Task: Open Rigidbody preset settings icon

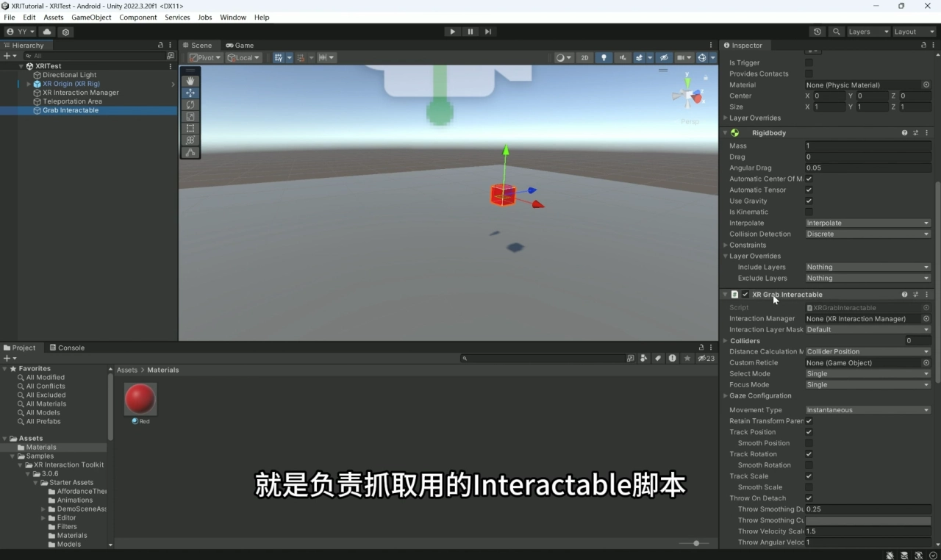Action: [915, 133]
